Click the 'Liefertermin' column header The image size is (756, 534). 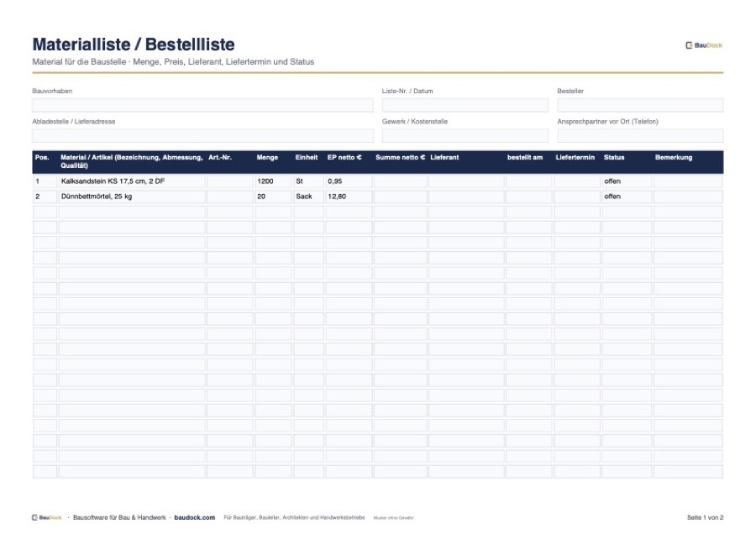575,158
